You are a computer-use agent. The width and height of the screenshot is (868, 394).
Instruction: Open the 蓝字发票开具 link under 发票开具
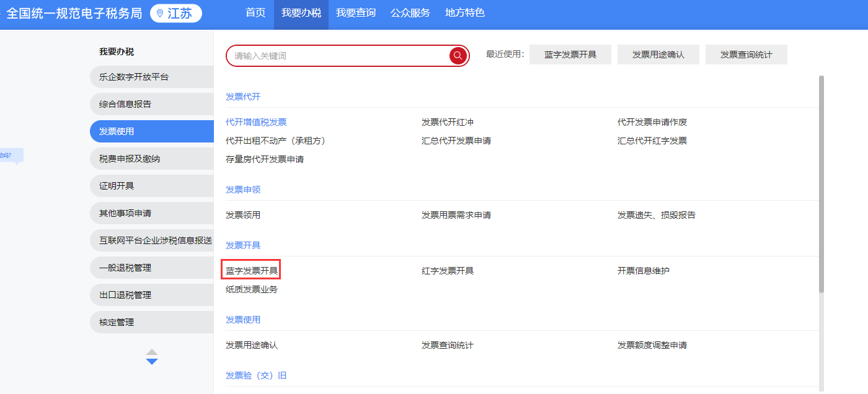click(252, 271)
